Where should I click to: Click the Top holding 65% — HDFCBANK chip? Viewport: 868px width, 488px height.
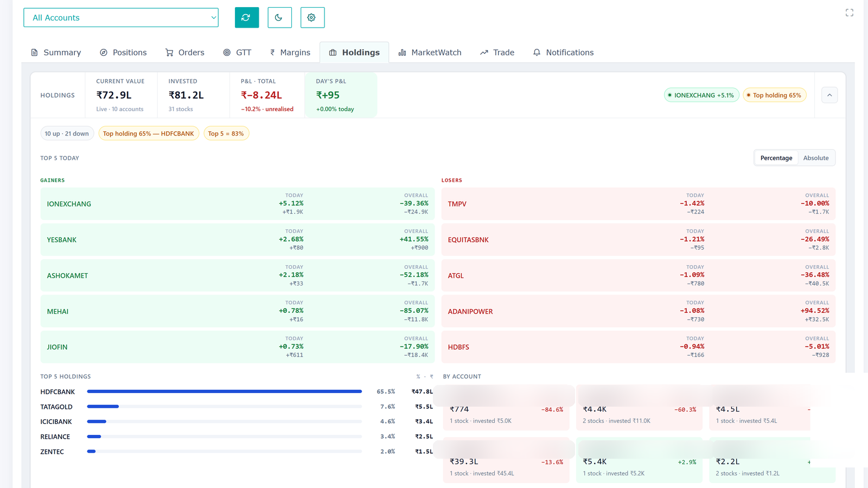[x=149, y=133]
